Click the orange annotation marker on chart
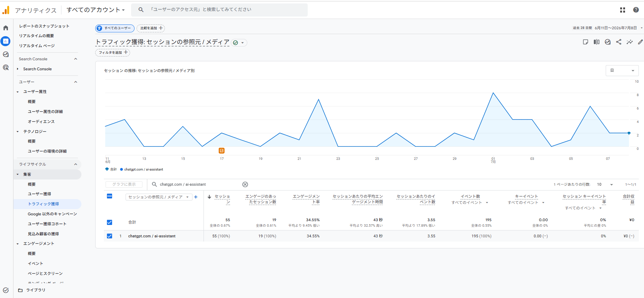This screenshot has width=644, height=298. 222,151
